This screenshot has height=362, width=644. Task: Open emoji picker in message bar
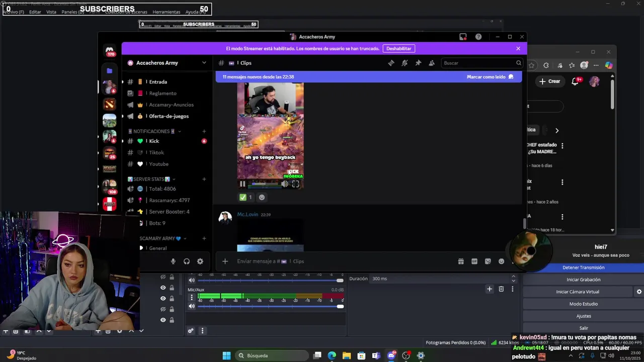pyautogui.click(x=501, y=261)
